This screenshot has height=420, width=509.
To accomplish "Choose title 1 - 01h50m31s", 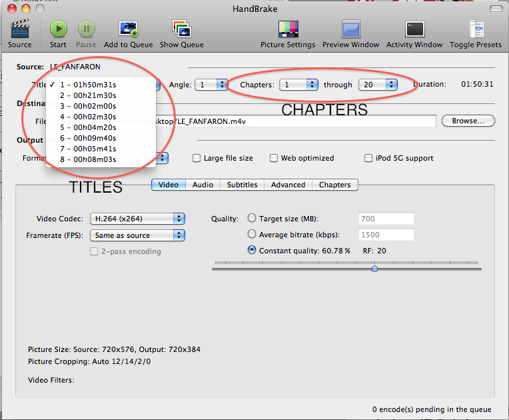I will (x=101, y=85).
